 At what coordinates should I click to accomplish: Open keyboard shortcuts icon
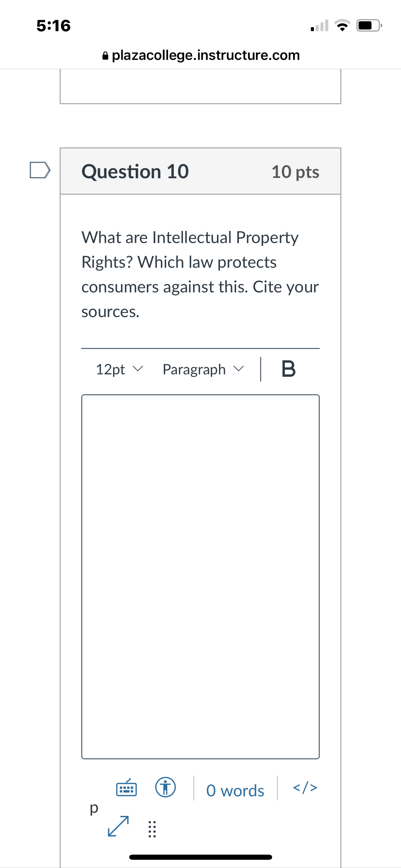click(126, 787)
